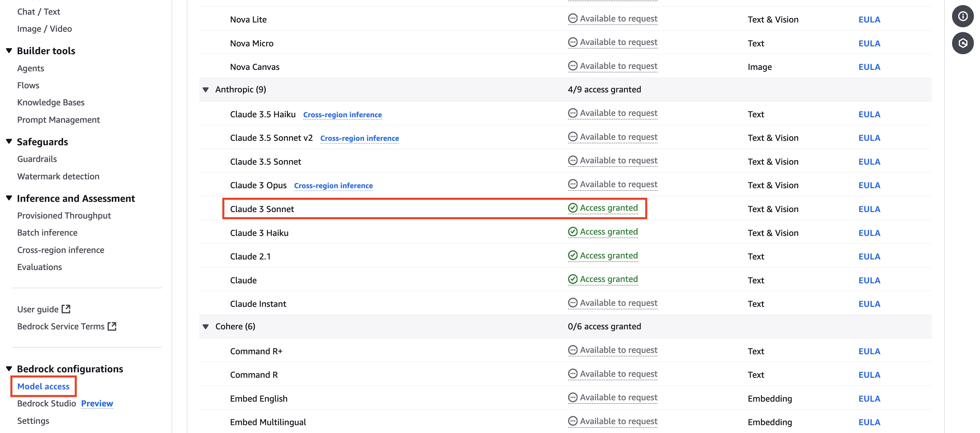Collapse the Anthropic (9) model group
Viewport: 980px width, 433px height.
pos(206,90)
